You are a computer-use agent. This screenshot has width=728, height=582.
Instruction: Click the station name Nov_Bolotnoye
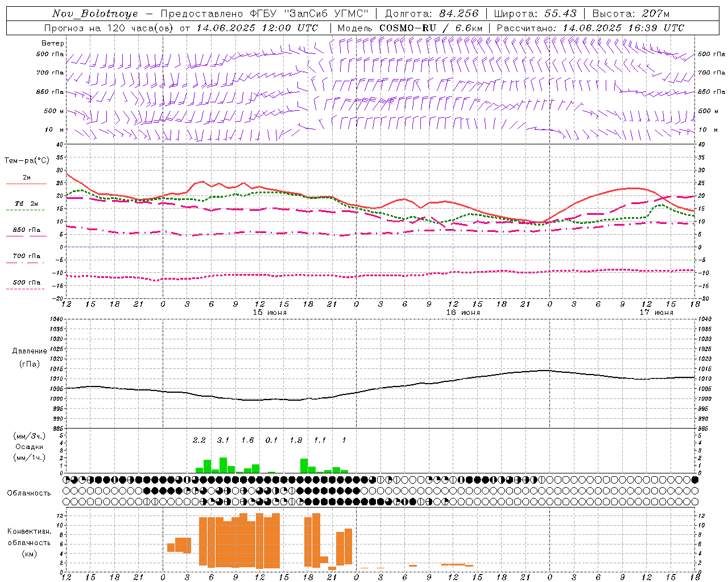click(95, 14)
